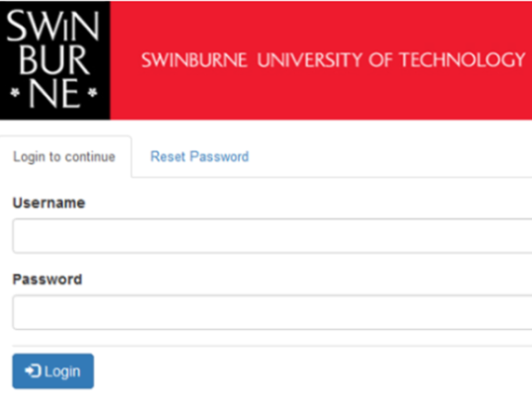
Task: Click the Swinburne black square logo
Action: [54, 60]
